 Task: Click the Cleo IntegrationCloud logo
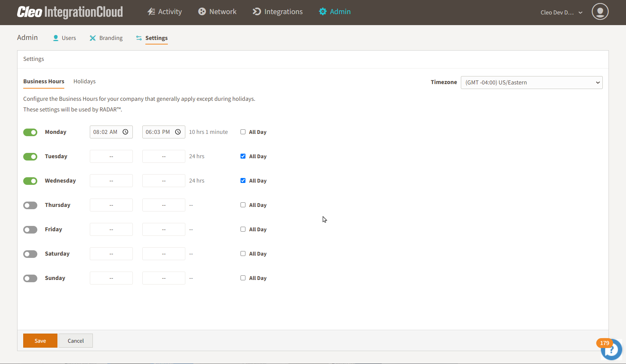[70, 12]
